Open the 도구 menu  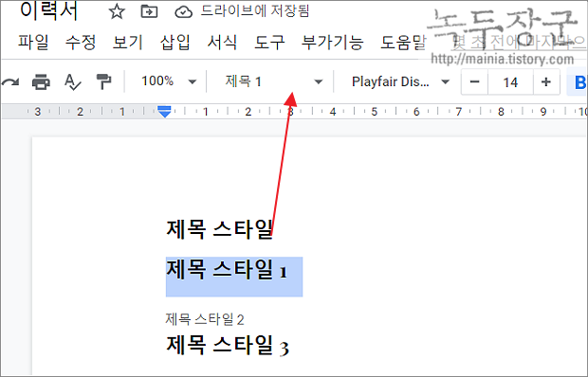(x=269, y=42)
